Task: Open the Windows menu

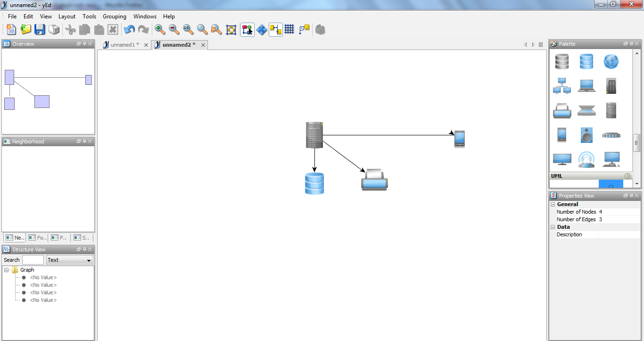Action: click(x=145, y=16)
